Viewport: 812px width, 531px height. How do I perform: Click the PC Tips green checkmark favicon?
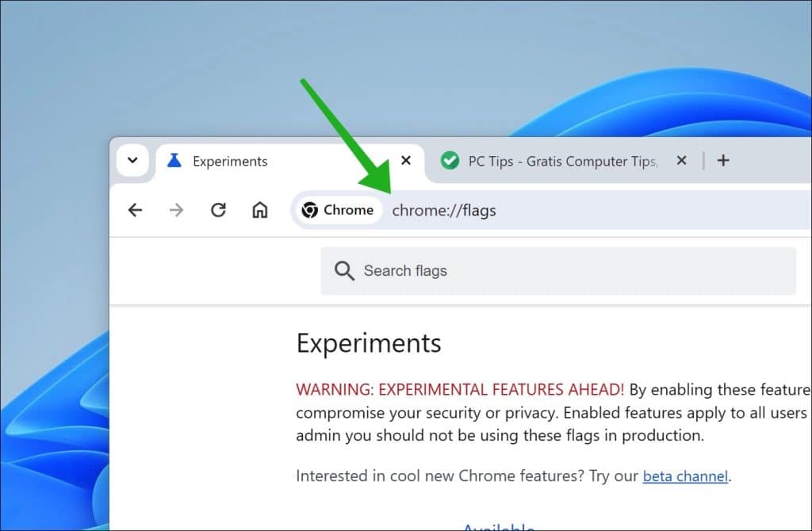click(450, 161)
